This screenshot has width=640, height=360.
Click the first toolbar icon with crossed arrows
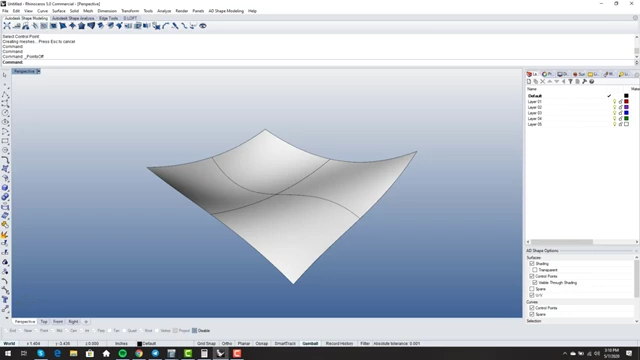7,26
